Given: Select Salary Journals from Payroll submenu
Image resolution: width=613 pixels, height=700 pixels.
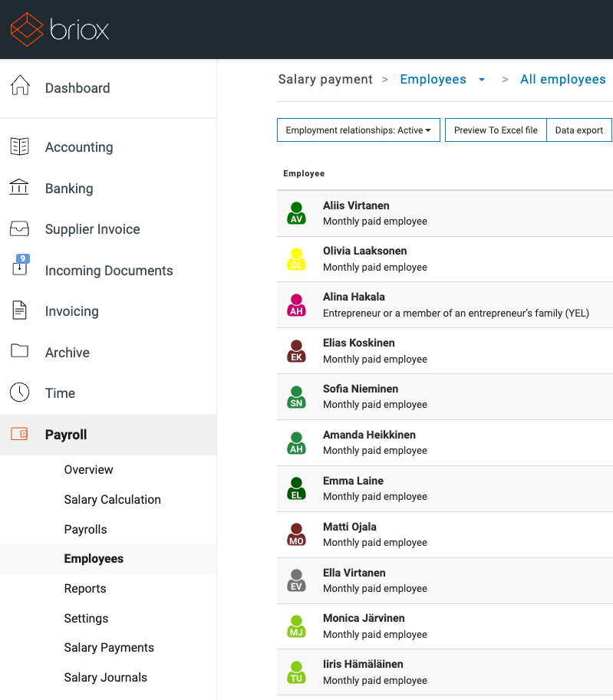Looking at the screenshot, I should coord(105,677).
